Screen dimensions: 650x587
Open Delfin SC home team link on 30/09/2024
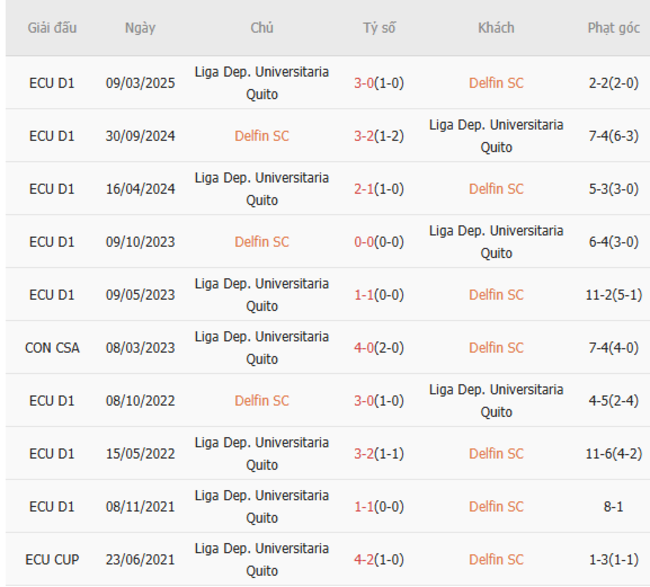click(x=262, y=136)
